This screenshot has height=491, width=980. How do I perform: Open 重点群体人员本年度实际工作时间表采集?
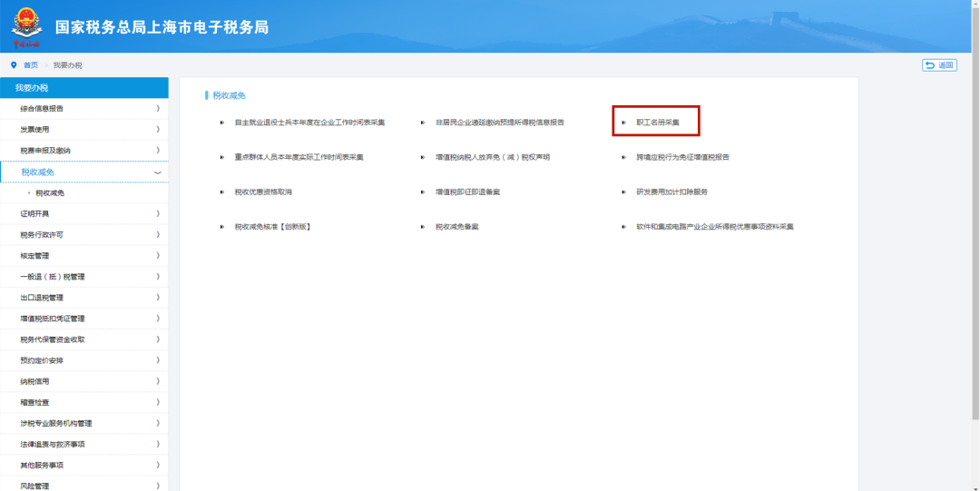click(x=299, y=158)
